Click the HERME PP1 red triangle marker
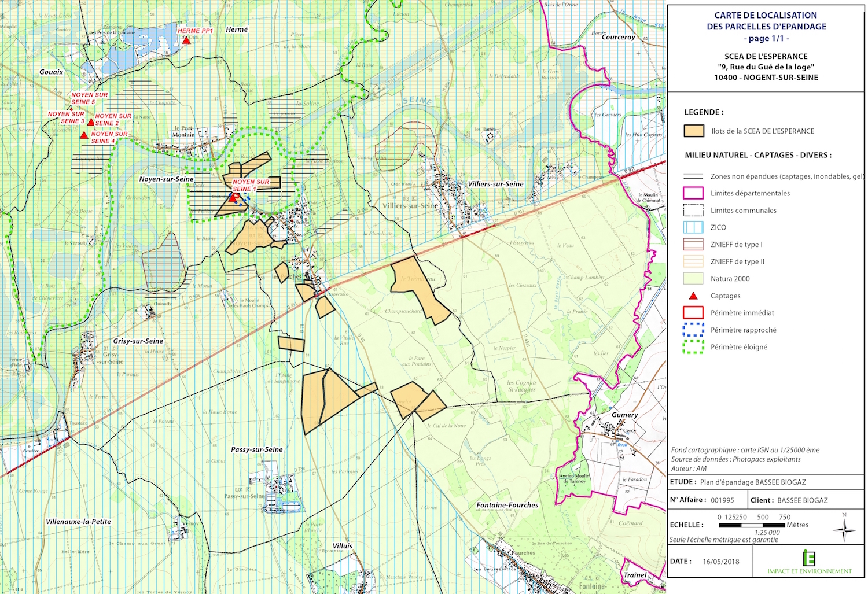 (x=186, y=39)
